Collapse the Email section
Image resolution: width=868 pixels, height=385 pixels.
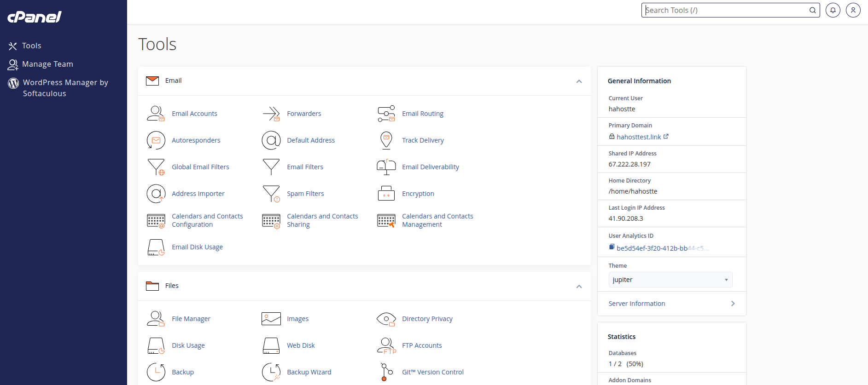click(x=579, y=81)
